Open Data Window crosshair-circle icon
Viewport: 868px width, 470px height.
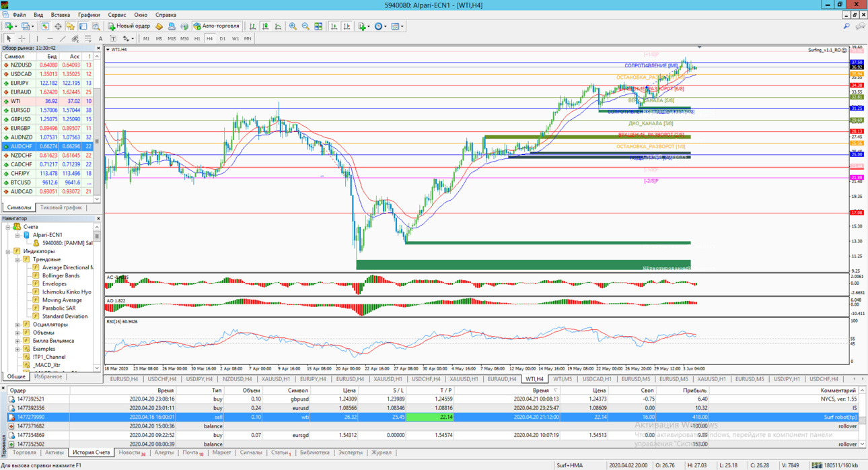click(x=58, y=26)
